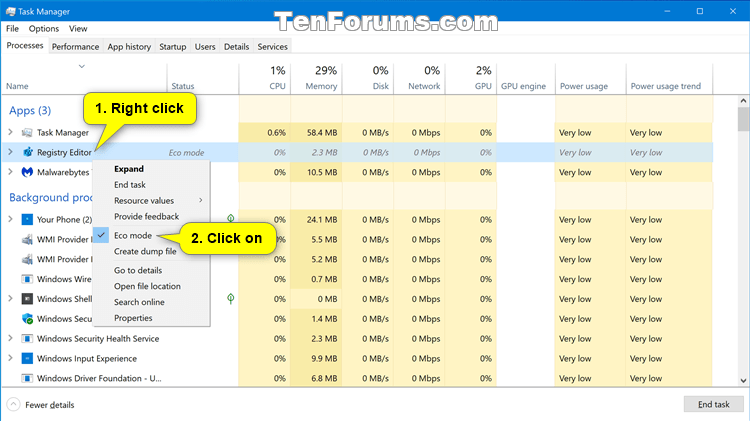Expand the Registry Editor row

click(x=10, y=152)
